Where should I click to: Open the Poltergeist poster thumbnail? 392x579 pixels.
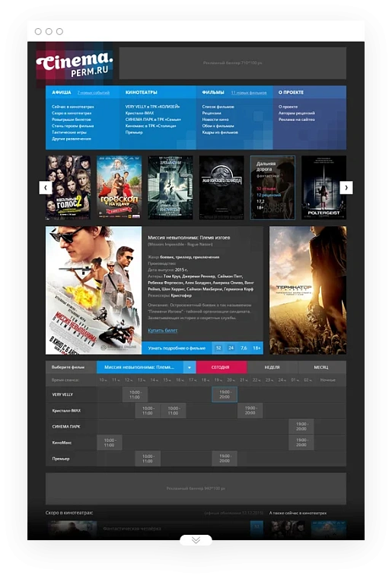click(323, 187)
